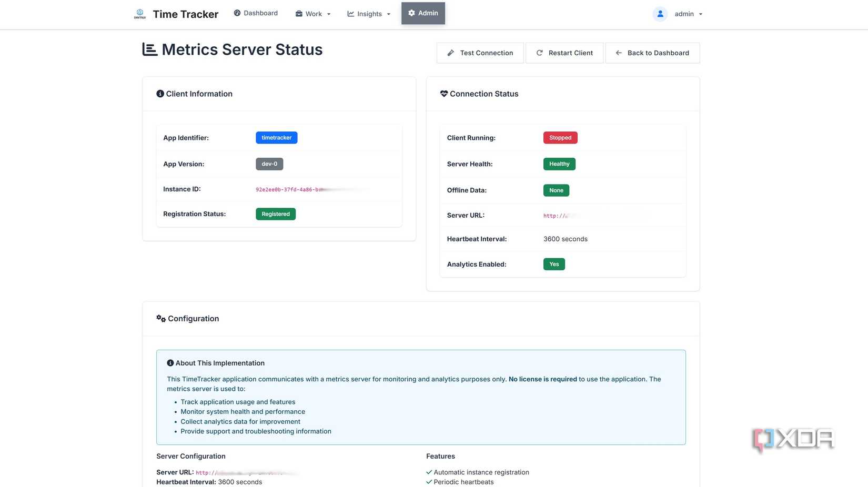
Task: Click 'Monitor system health and performance' bullet
Action: click(x=243, y=412)
